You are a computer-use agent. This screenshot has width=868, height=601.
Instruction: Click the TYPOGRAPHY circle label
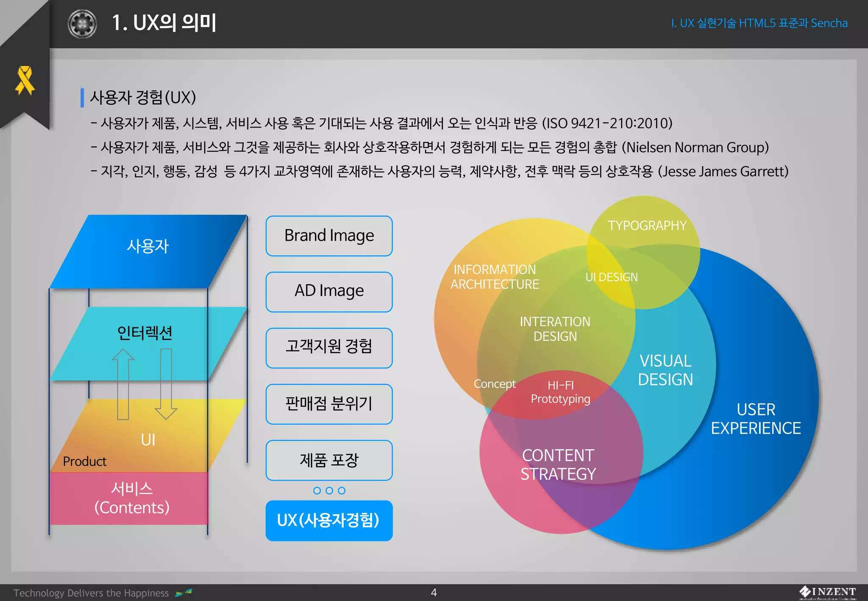pyautogui.click(x=647, y=225)
